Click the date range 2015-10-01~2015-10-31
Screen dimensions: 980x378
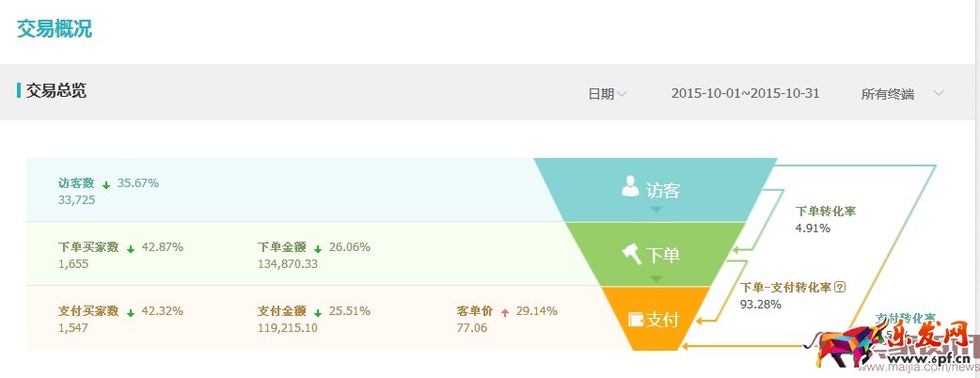click(x=745, y=93)
